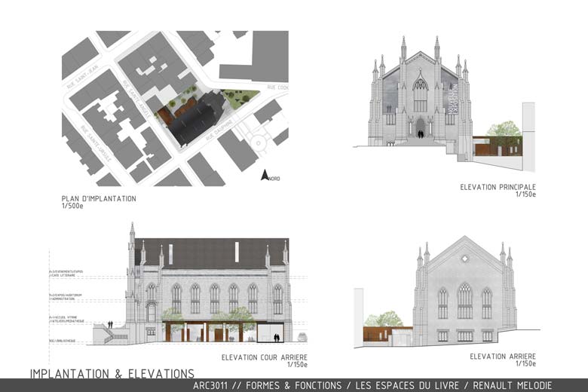Image resolution: width=588 pixels, height=392 pixels.
Task: Click the Implantation & Elevations title
Action: click(x=112, y=373)
